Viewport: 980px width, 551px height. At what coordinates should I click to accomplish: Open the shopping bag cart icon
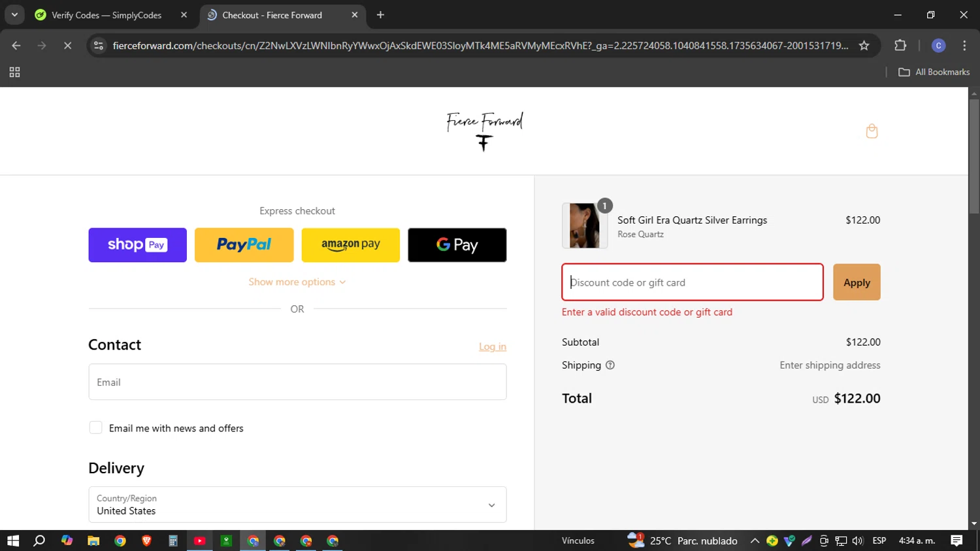[872, 131]
